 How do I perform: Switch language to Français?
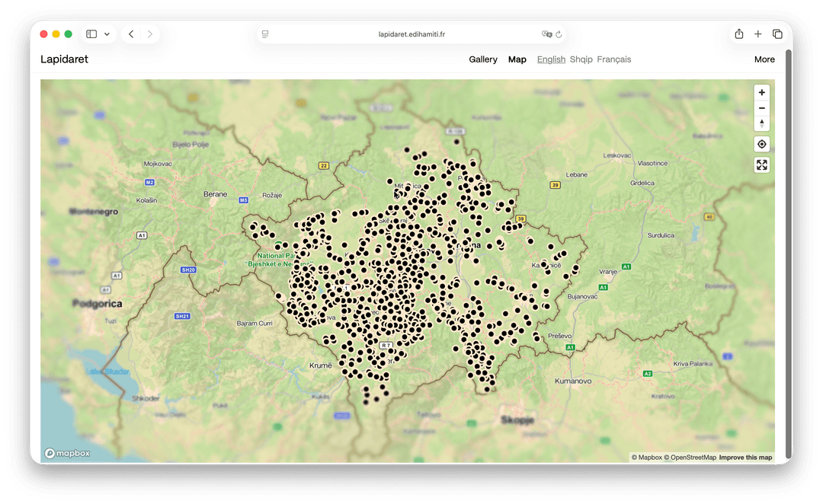click(x=614, y=59)
